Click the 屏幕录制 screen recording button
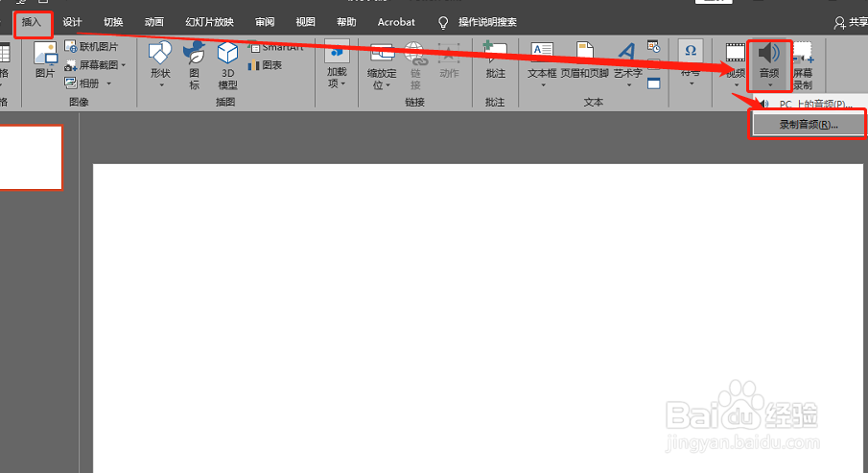 [x=803, y=65]
